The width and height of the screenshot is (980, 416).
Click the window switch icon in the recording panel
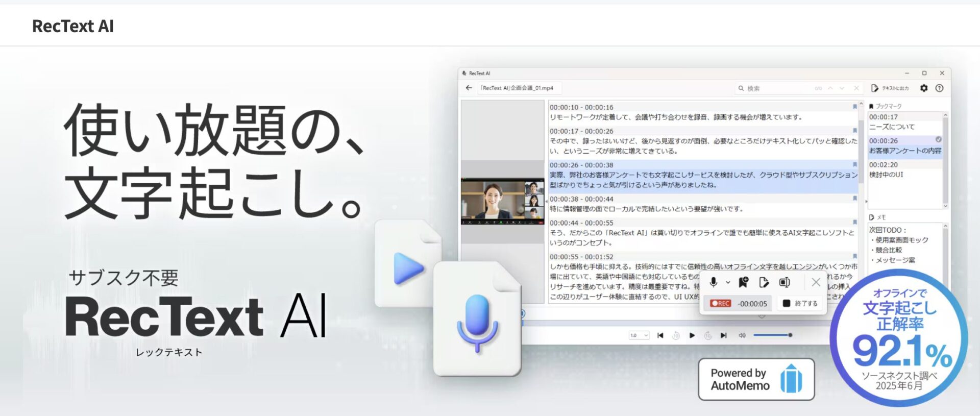(x=785, y=282)
